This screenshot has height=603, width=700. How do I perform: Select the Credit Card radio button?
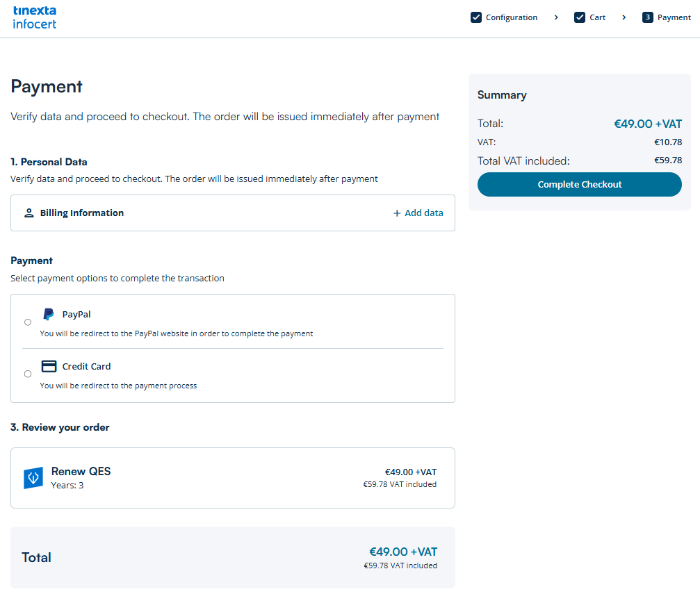(x=28, y=374)
